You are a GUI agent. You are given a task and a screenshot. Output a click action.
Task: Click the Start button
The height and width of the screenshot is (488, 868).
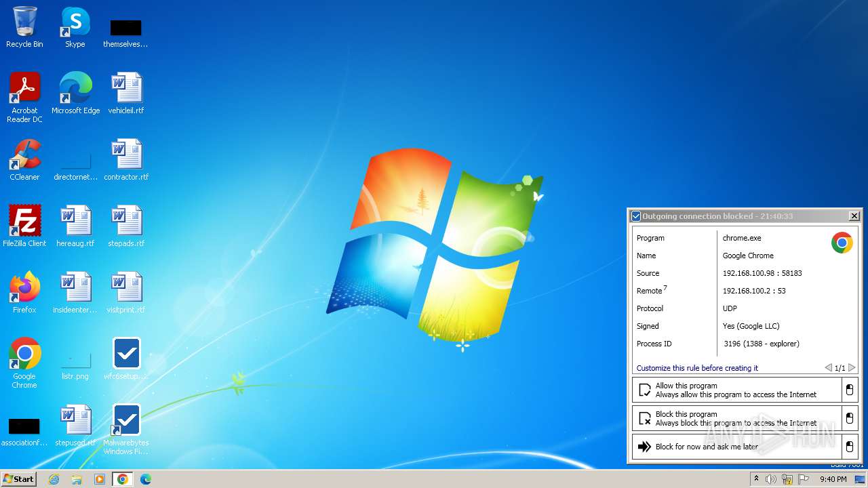pyautogui.click(x=19, y=479)
